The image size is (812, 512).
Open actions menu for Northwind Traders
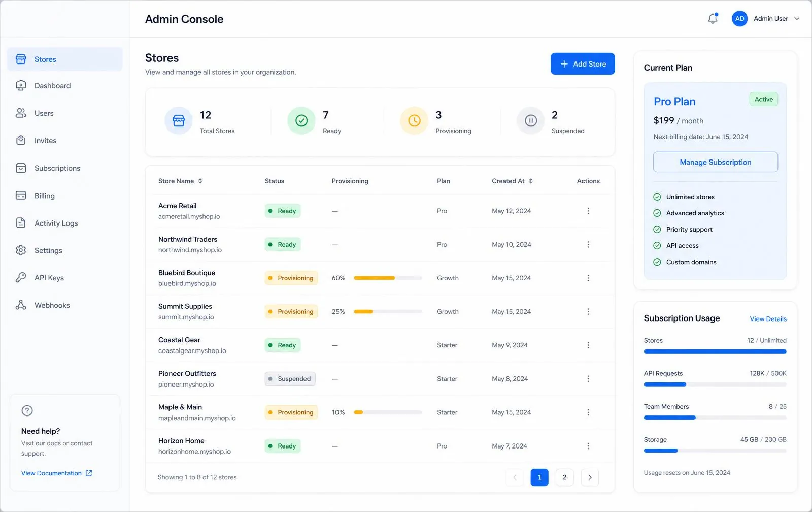(588, 244)
